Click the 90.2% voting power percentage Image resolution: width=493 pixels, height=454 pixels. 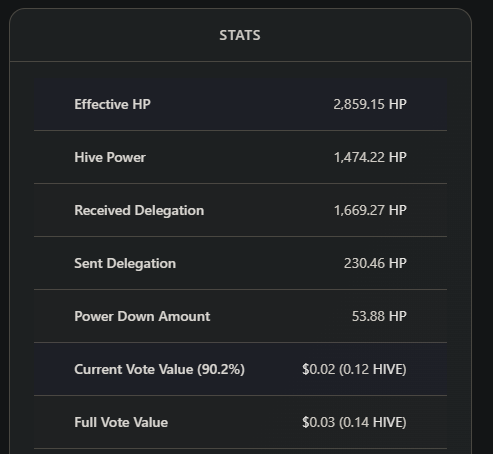click(221, 369)
